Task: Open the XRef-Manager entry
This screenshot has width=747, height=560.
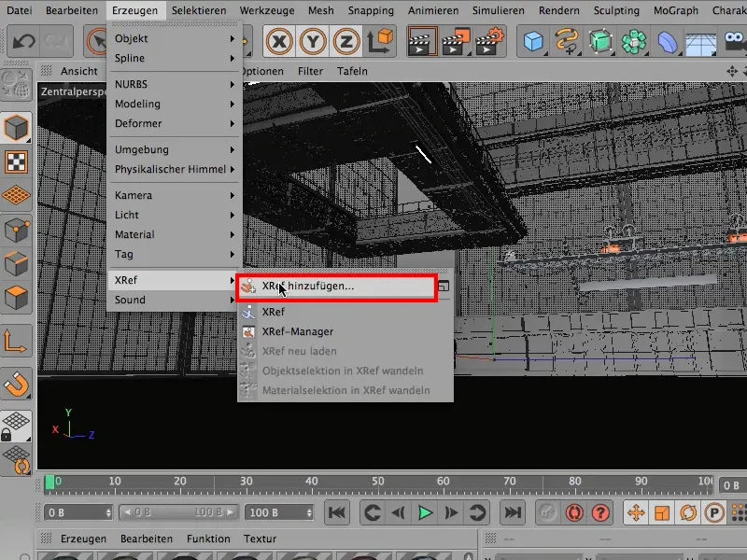Action: [345, 331]
